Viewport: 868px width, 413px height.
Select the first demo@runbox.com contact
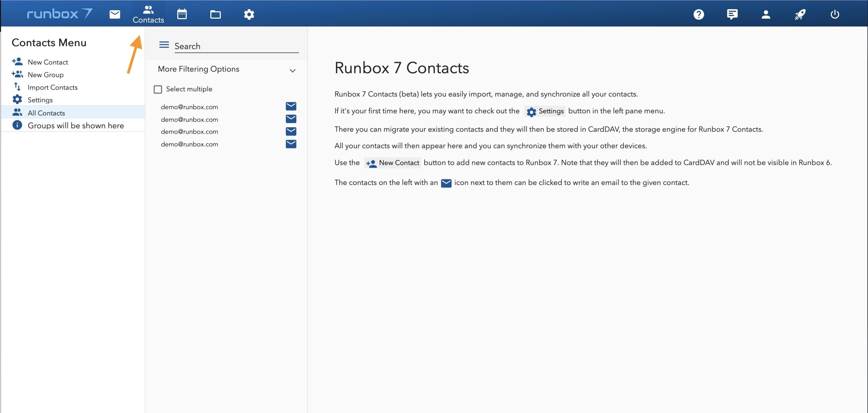click(189, 107)
